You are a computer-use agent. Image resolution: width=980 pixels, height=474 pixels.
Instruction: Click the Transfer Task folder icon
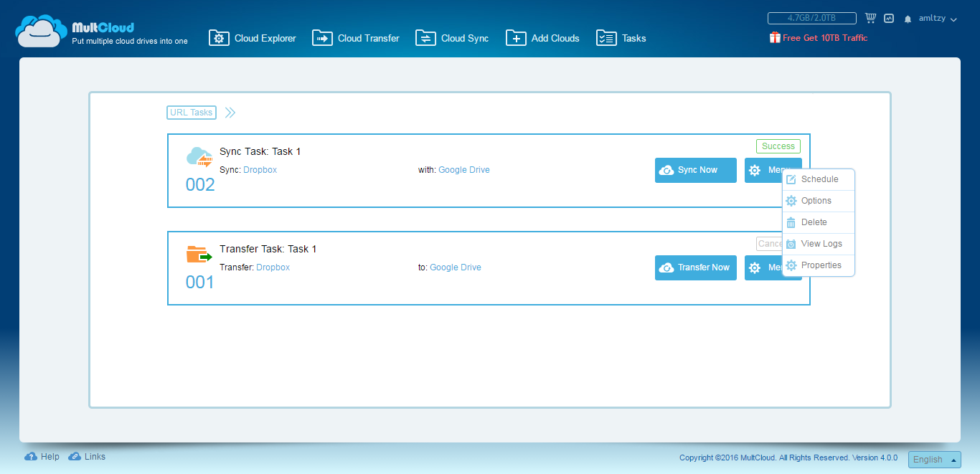pos(199,255)
